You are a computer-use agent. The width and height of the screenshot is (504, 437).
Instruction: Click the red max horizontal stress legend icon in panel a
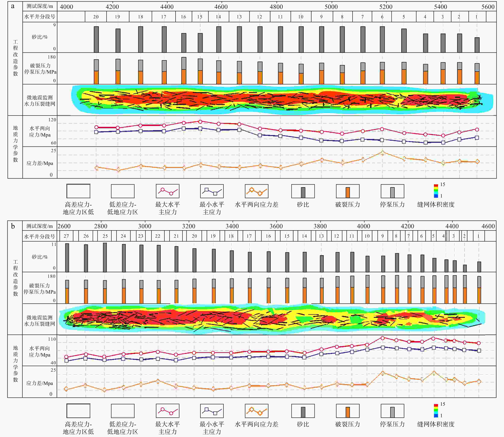tap(167, 191)
